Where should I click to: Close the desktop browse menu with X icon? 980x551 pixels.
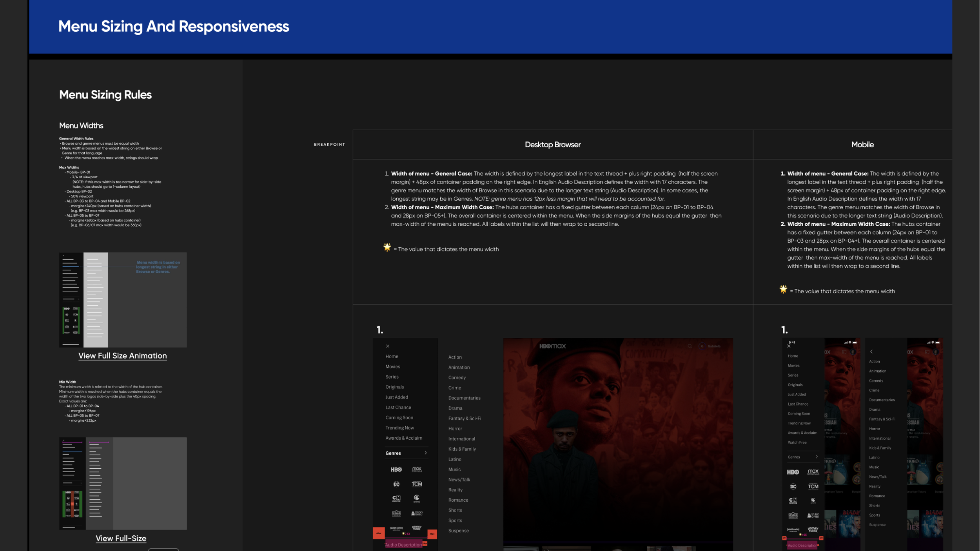(388, 346)
